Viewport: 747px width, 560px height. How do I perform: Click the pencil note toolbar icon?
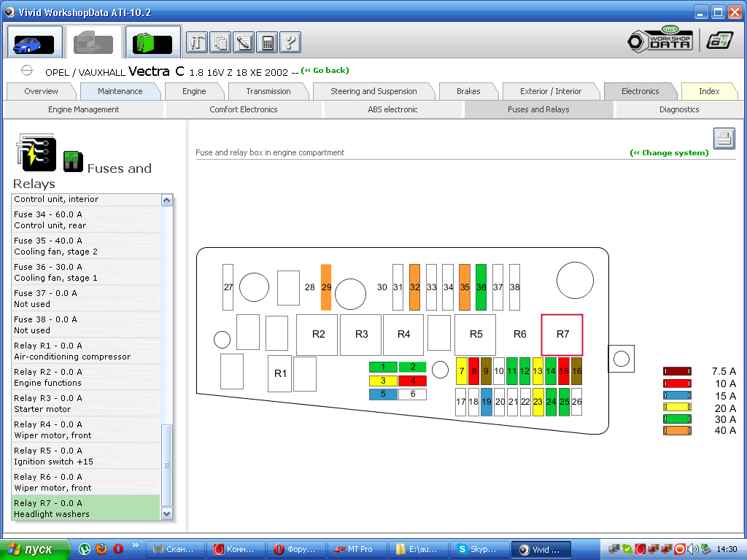pos(244,43)
